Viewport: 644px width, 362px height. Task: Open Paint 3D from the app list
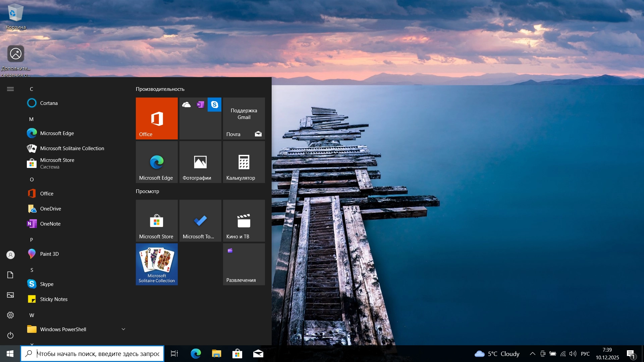(50, 254)
